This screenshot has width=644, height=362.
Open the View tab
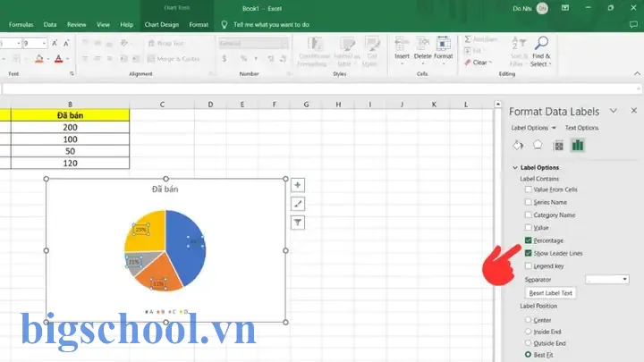(103, 25)
